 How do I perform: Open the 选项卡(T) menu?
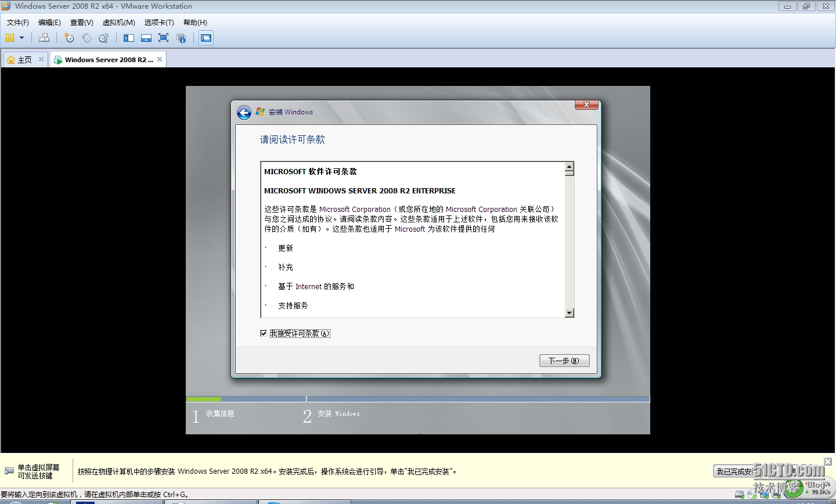pyautogui.click(x=159, y=22)
